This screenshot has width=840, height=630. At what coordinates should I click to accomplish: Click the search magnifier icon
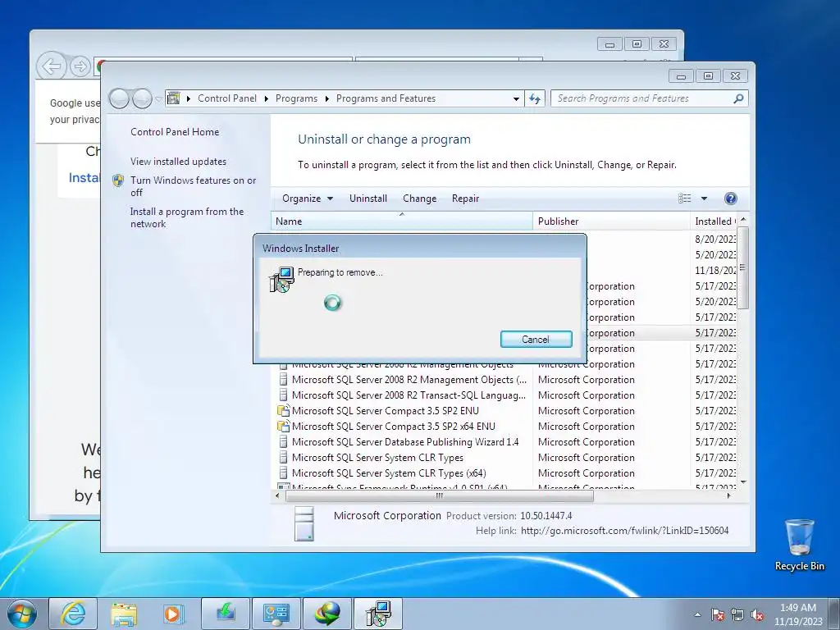[x=738, y=98]
